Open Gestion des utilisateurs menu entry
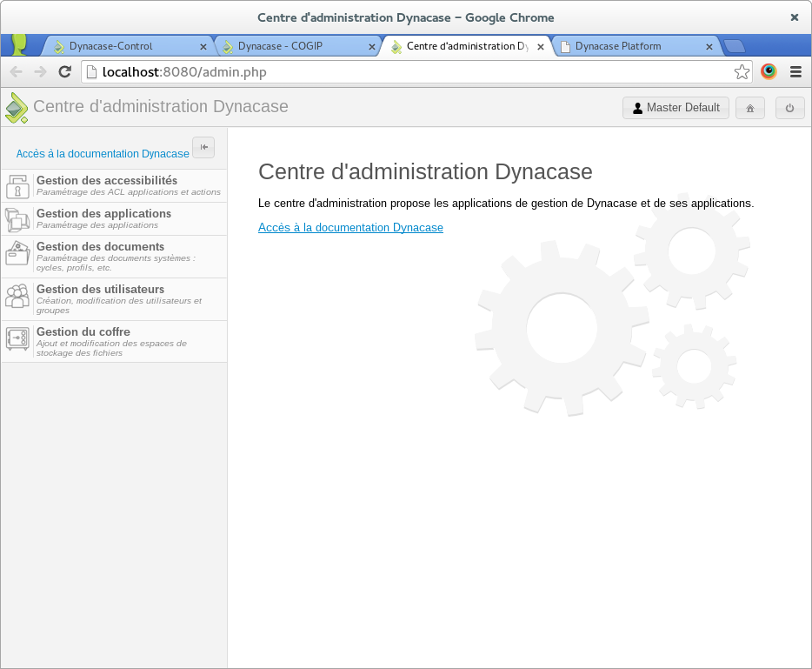Image resolution: width=812 pixels, height=669 pixels. [x=115, y=299]
